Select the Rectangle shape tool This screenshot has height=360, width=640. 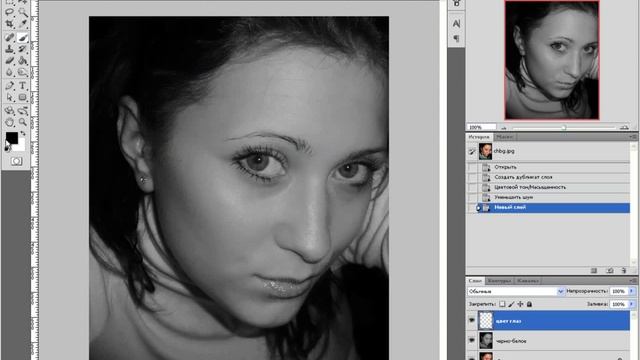tap(22, 98)
